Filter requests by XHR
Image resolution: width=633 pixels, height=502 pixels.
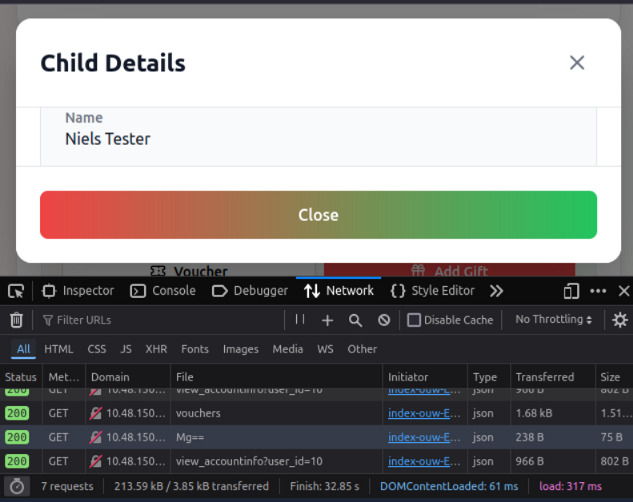pos(156,349)
